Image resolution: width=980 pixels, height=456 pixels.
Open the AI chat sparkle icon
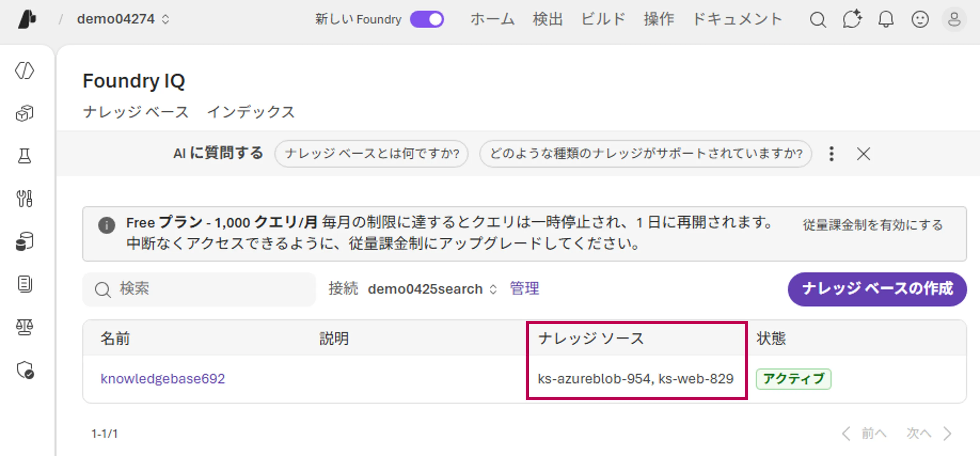pos(852,19)
